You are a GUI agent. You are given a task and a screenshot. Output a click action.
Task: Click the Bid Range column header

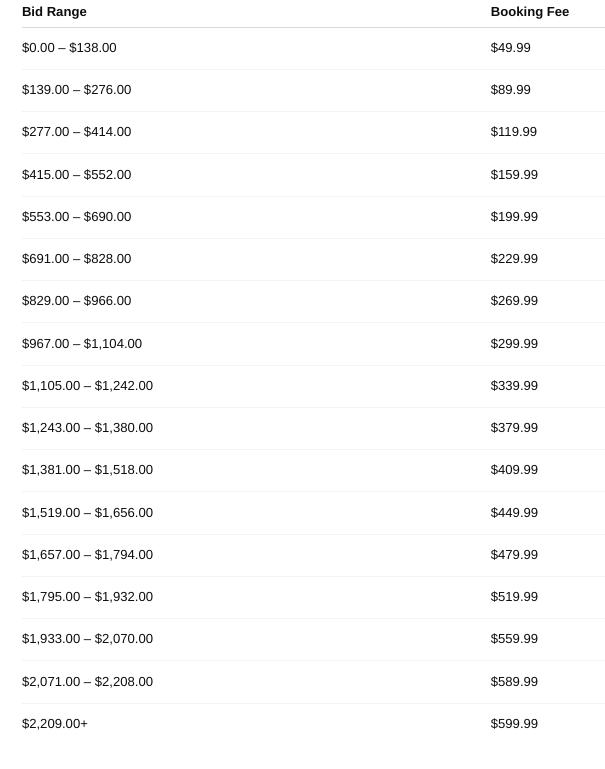pyautogui.click(x=54, y=12)
